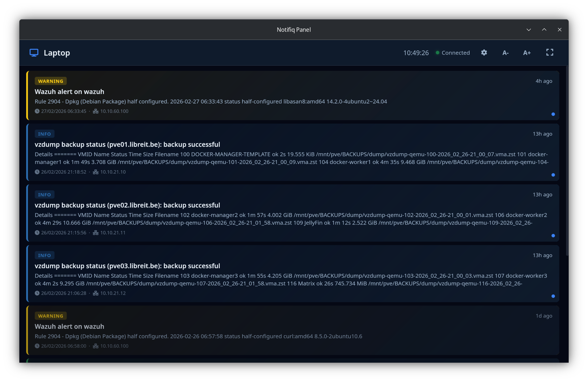Click the Laptop monitor icon

coord(34,53)
